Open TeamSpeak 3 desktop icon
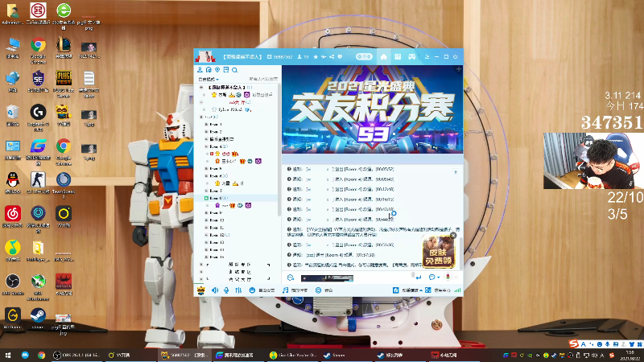Image resolution: width=644 pixels, height=362 pixels. (x=64, y=185)
